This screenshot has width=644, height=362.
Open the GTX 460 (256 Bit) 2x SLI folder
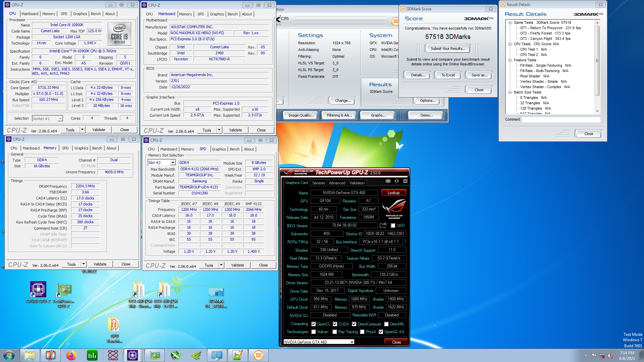pos(166,295)
